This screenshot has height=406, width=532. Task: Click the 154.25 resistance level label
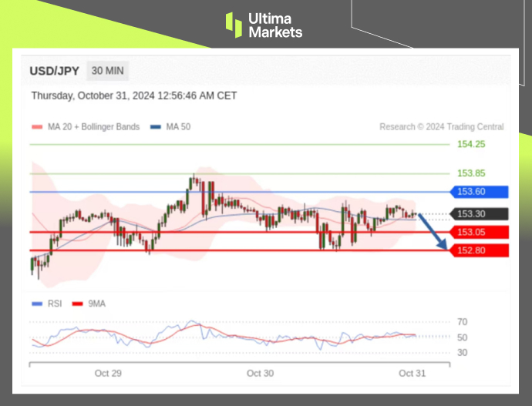click(x=471, y=144)
